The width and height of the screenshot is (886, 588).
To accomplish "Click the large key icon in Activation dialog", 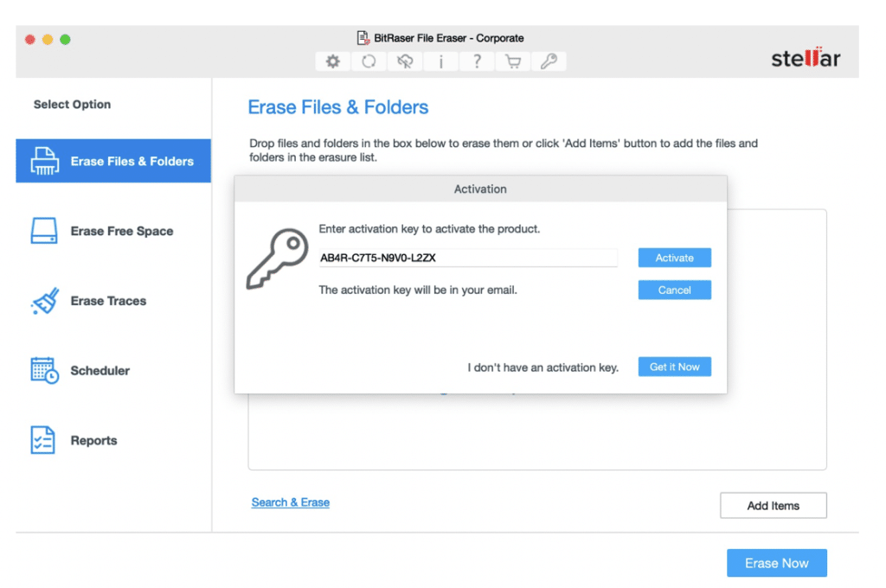I will tap(278, 259).
